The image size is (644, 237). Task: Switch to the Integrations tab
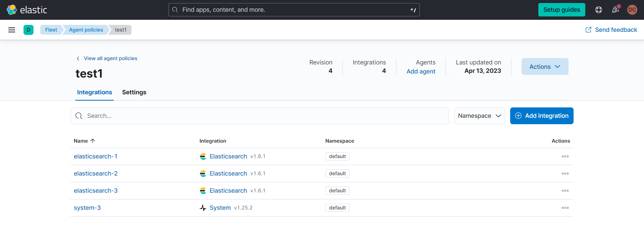click(95, 92)
